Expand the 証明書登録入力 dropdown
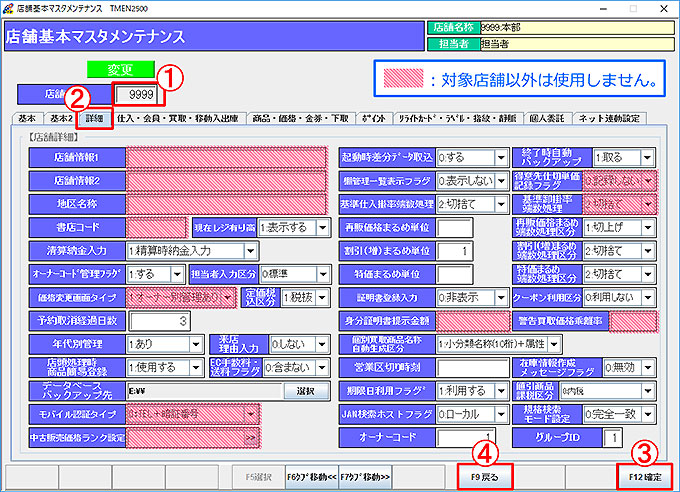Viewport: 680px width, 492px height. coord(501,298)
